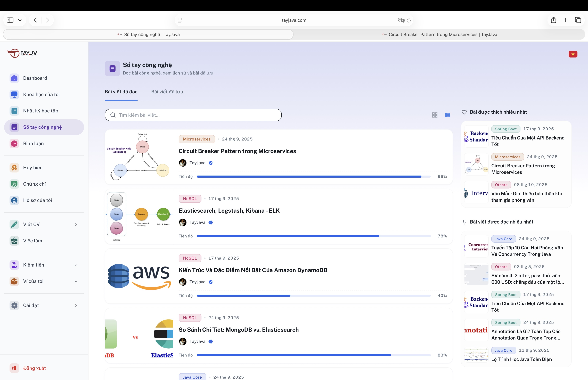588x380 pixels.
Task: Show the Safari tab overview
Action: (x=578, y=20)
